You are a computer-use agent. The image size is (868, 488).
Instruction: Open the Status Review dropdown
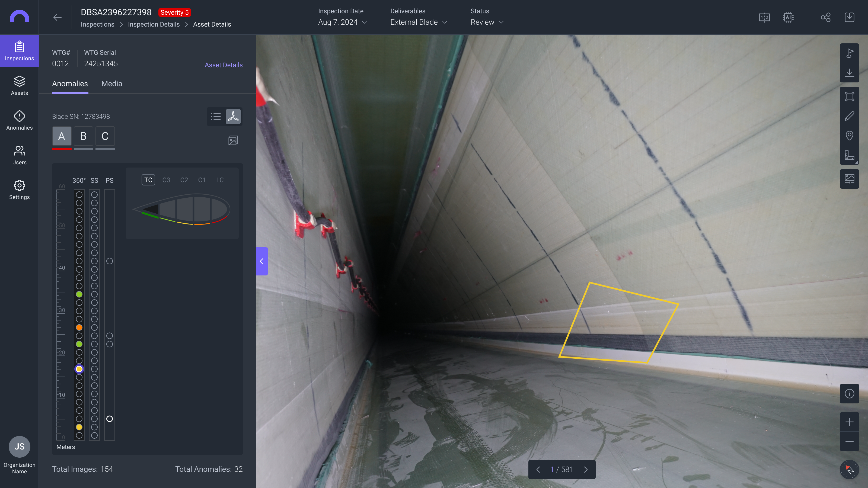487,22
